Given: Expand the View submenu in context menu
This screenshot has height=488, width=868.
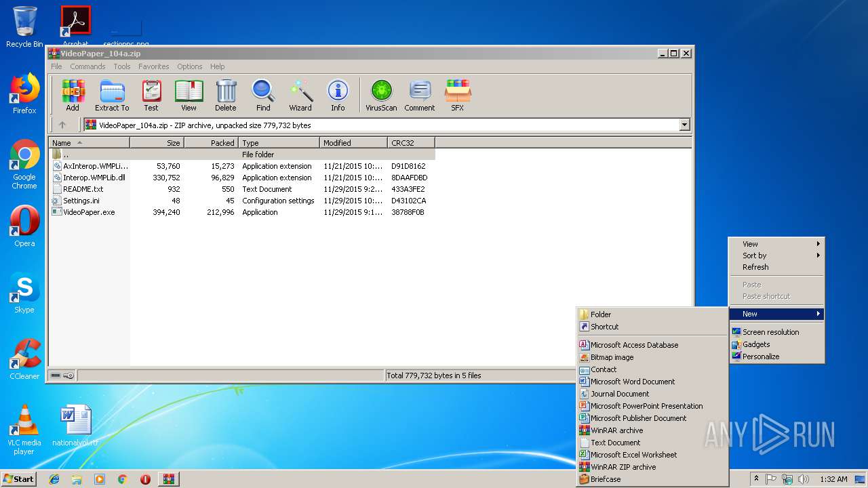Looking at the screenshot, I should (x=776, y=244).
